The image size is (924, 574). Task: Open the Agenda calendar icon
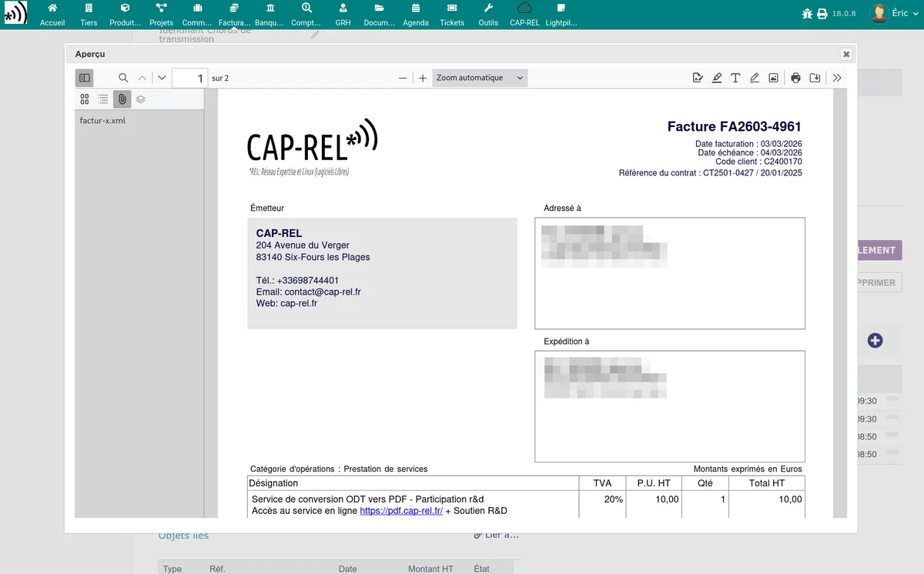pyautogui.click(x=416, y=8)
